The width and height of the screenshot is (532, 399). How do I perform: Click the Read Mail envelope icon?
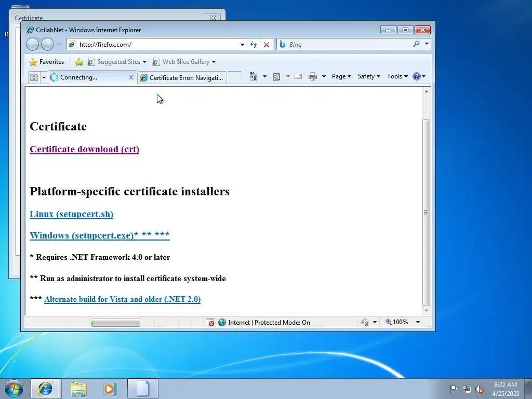(298, 76)
